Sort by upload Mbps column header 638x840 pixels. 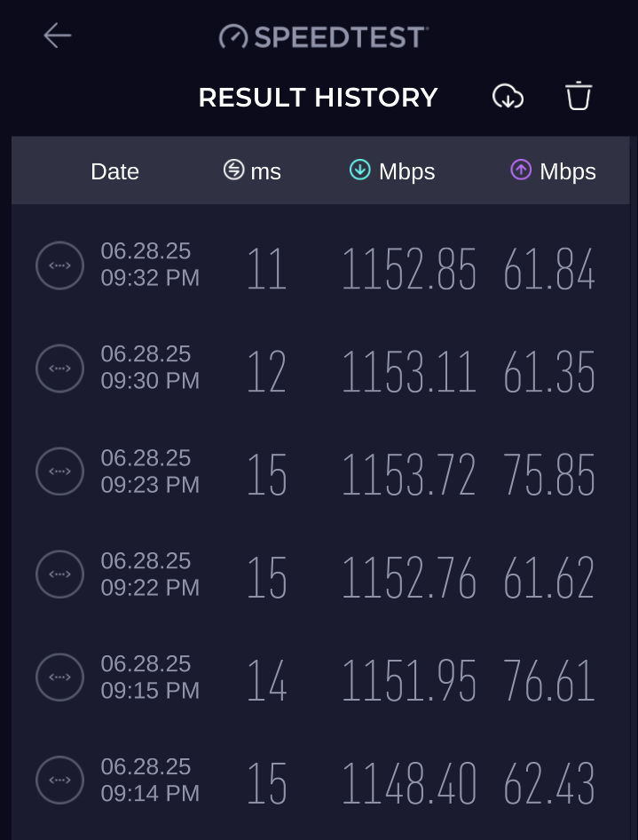554,171
